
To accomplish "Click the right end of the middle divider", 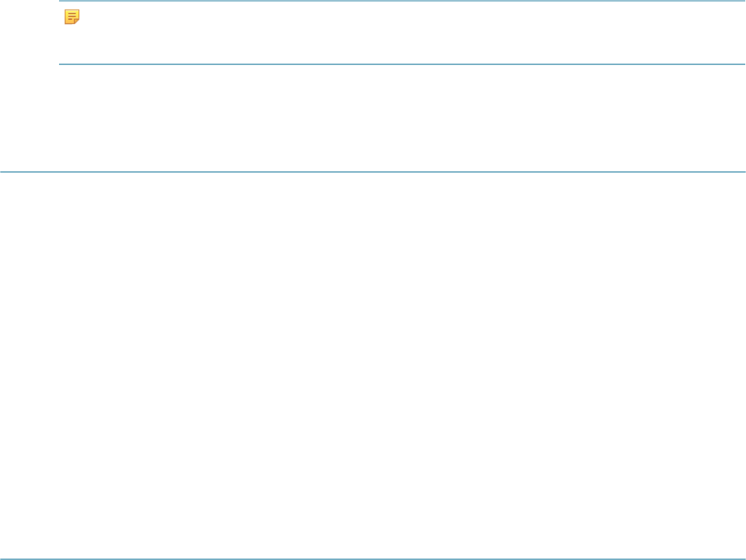I will (x=740, y=172).
